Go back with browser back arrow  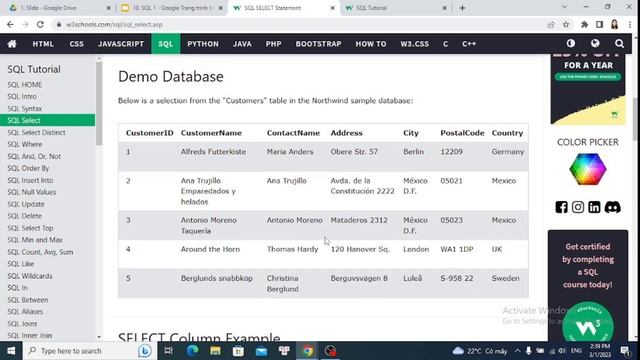point(10,24)
